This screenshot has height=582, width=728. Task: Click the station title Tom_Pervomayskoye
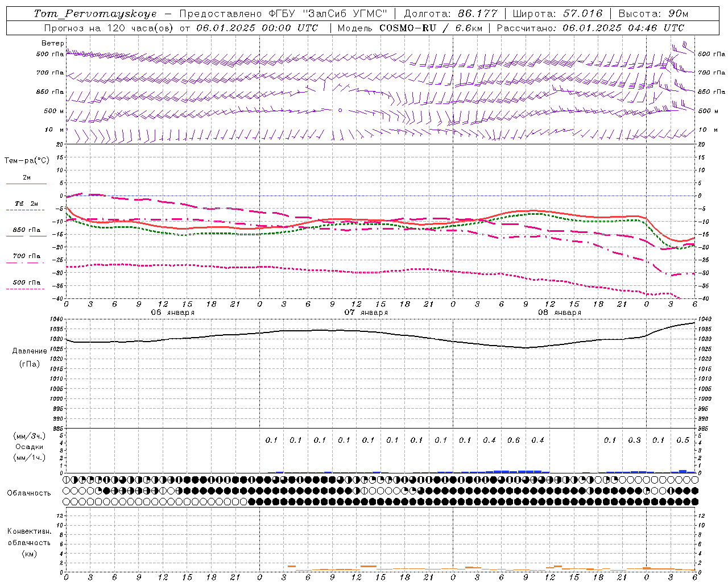(x=95, y=14)
